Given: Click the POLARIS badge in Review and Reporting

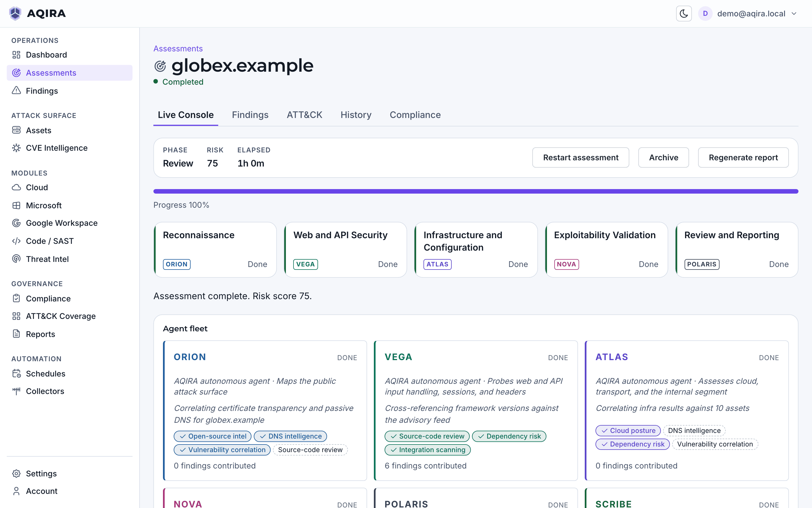Looking at the screenshot, I should pos(701,264).
